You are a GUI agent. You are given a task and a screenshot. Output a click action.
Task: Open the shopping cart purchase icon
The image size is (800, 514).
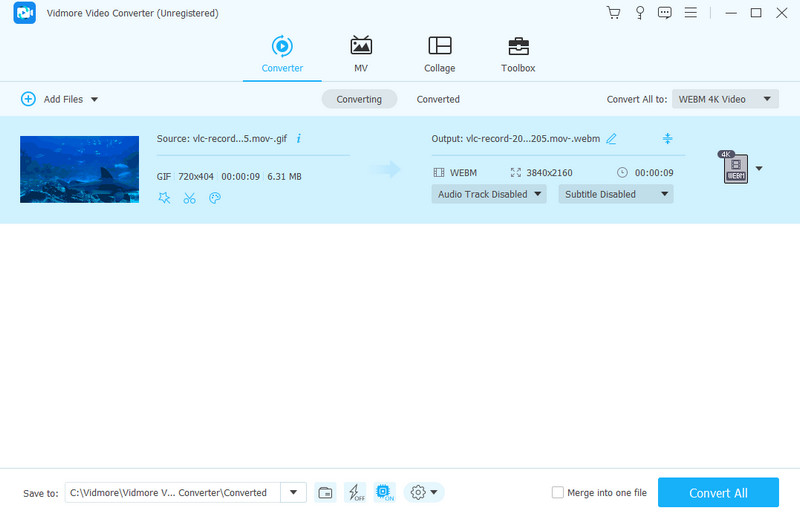[x=613, y=13]
